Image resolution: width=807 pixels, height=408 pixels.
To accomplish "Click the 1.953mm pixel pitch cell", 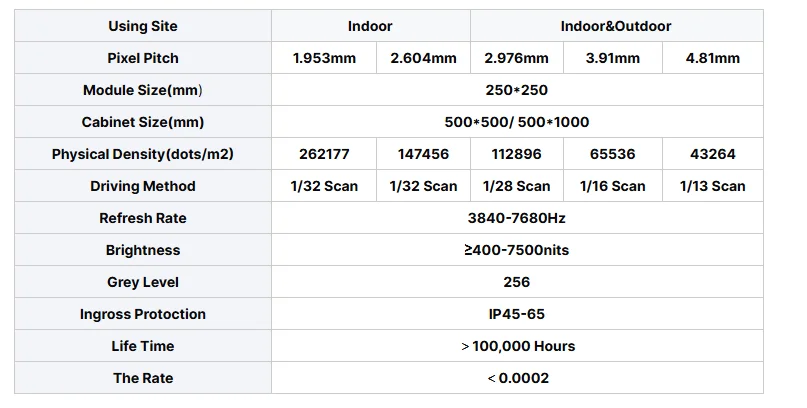I will (x=324, y=58).
